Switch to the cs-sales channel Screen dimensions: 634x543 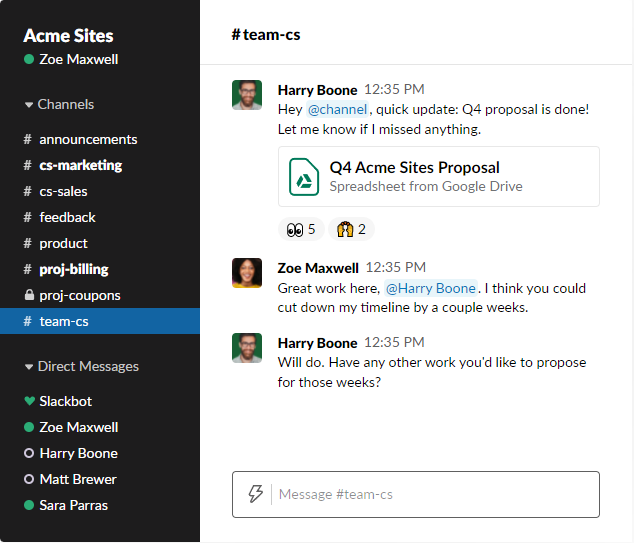[100, 191]
